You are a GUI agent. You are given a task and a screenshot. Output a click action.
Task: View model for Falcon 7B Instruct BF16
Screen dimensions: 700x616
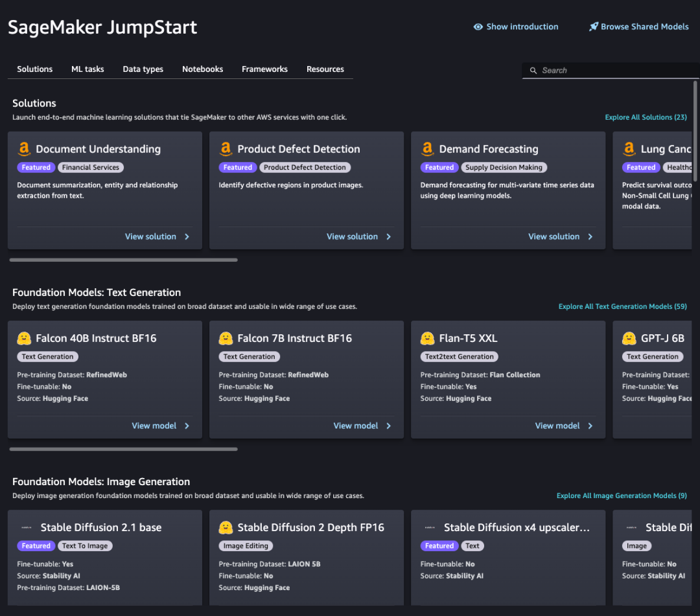click(x=356, y=426)
